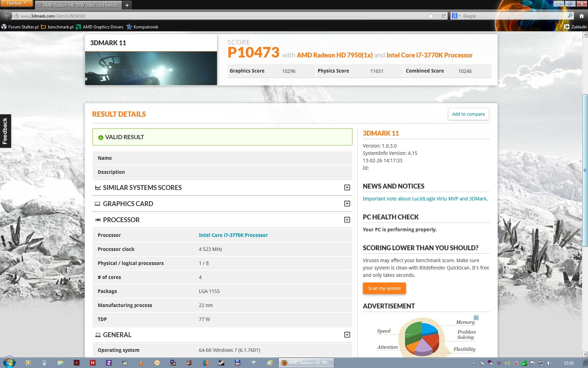Open a new tab with the plus button
The image size is (588, 368).
coord(127,5)
